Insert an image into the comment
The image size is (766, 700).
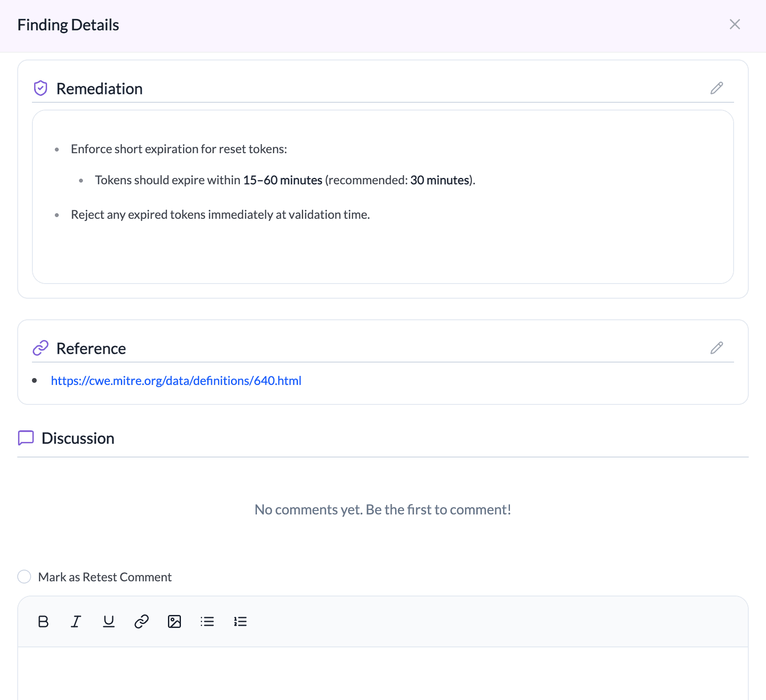point(174,621)
